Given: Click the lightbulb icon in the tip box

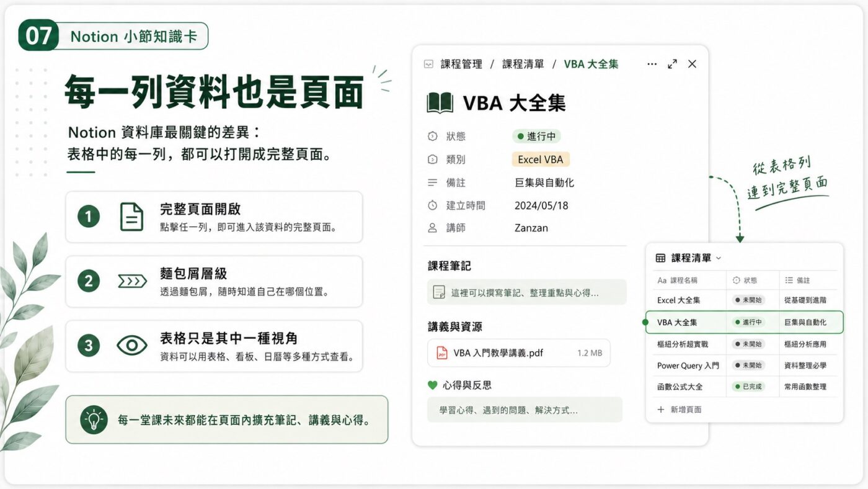Looking at the screenshot, I should point(94,420).
